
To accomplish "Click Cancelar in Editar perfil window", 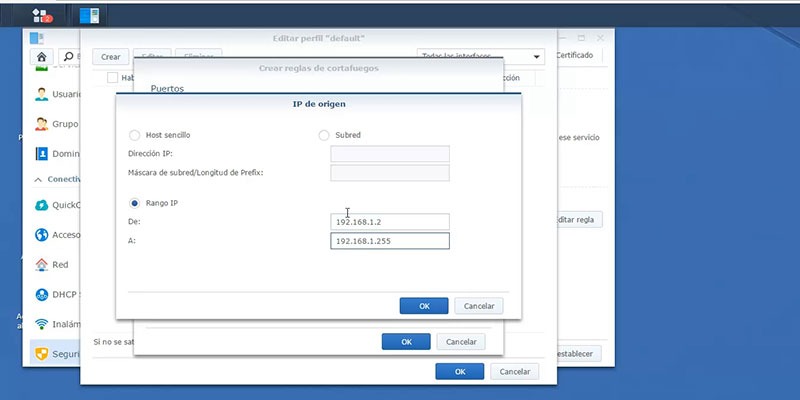I will click(514, 371).
